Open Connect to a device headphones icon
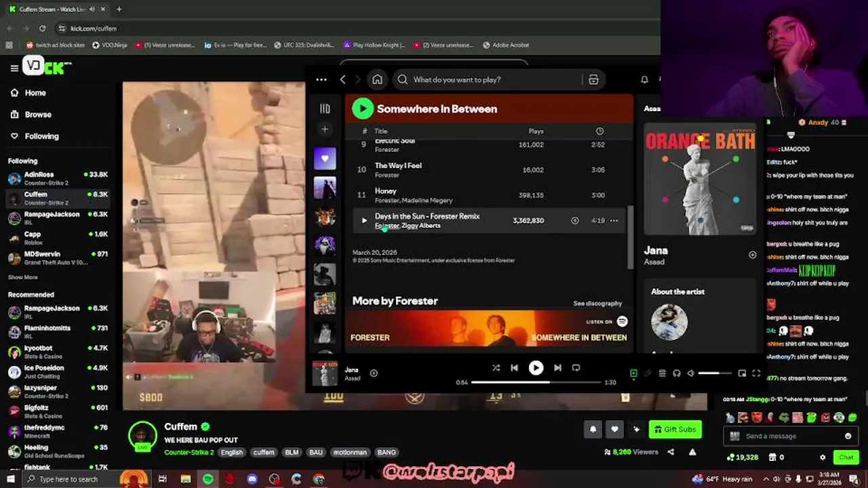Screen dimensions: 868x488 [677, 373]
